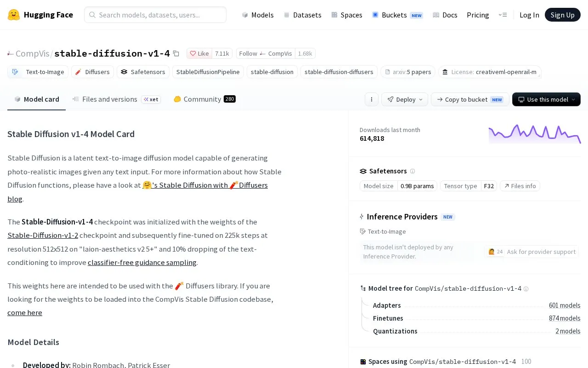Viewport: 588px width, 368px height.
Task: Open the Community tab
Action: click(204, 99)
